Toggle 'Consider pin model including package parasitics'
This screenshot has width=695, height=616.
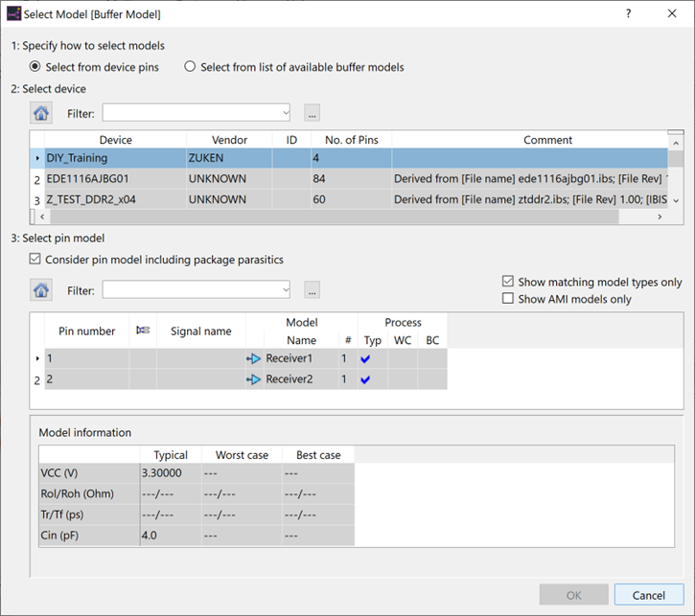pyautogui.click(x=35, y=260)
